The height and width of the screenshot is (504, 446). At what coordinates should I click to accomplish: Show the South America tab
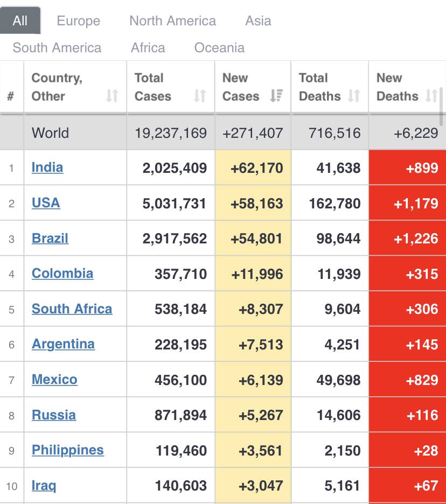57,48
